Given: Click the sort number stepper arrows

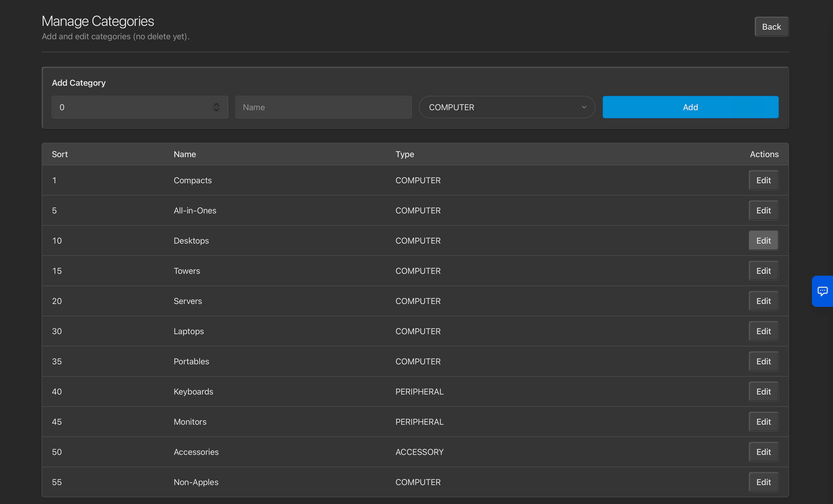Looking at the screenshot, I should point(216,107).
